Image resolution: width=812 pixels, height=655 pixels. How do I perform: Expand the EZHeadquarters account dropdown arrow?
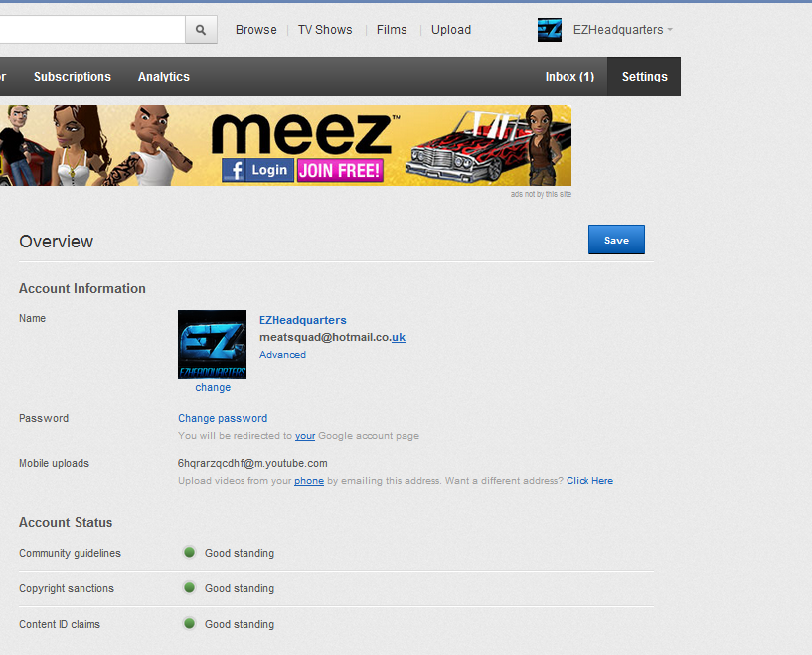click(670, 30)
